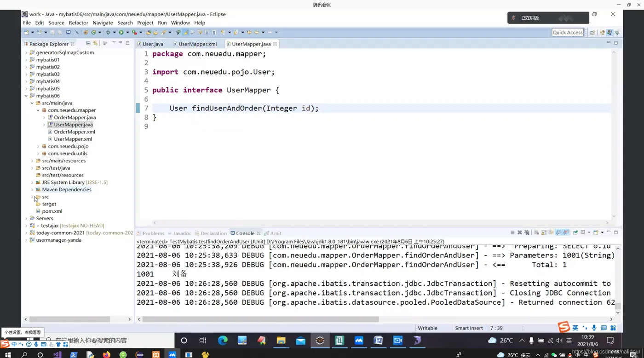Click the Back navigation arrow in toolbar

(257, 33)
